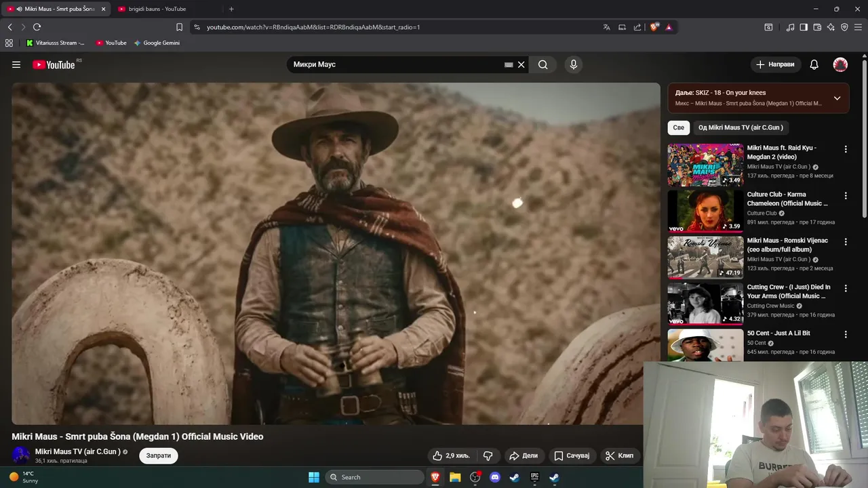This screenshot has height=488, width=868.
Task: Open the translate page icon
Action: coord(606,27)
